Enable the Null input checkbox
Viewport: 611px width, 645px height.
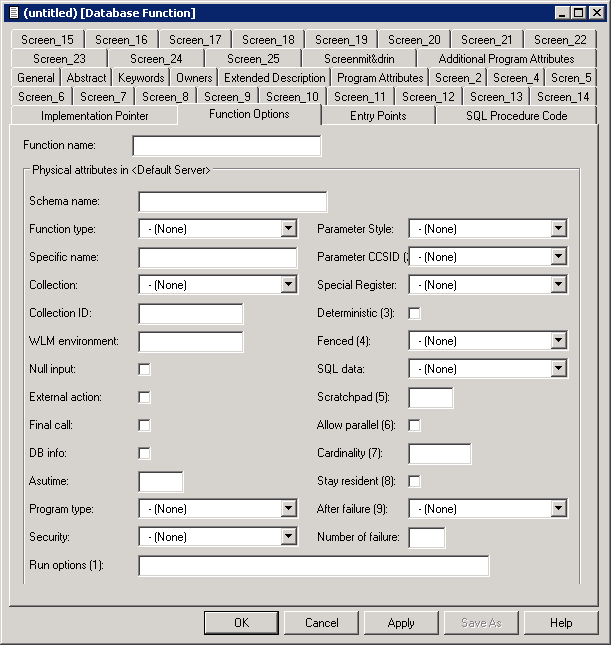pyautogui.click(x=145, y=369)
